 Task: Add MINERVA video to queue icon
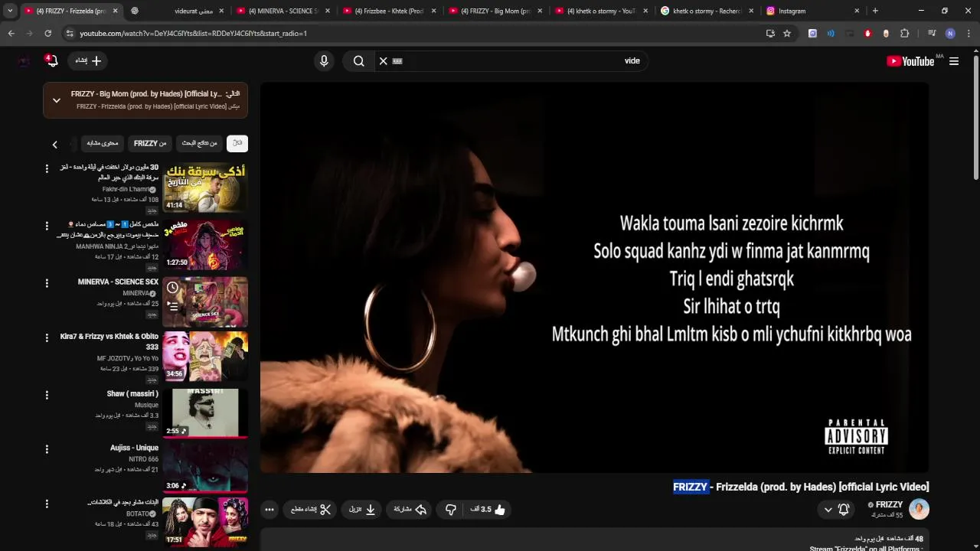click(173, 305)
